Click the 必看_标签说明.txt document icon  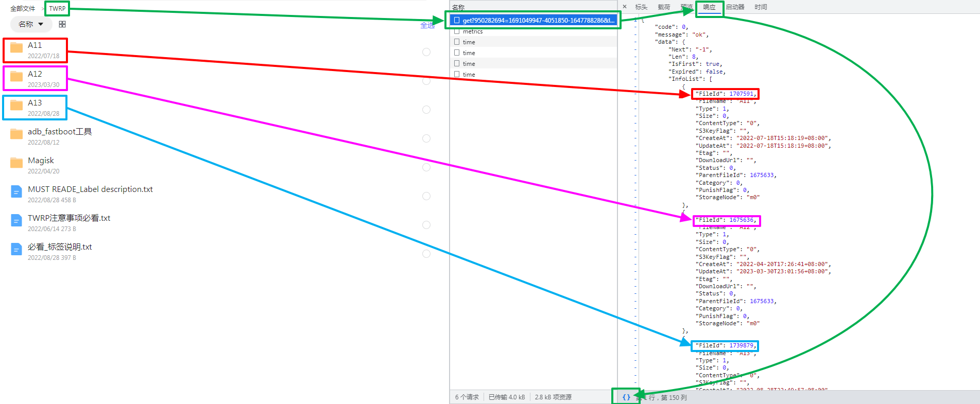(x=16, y=250)
